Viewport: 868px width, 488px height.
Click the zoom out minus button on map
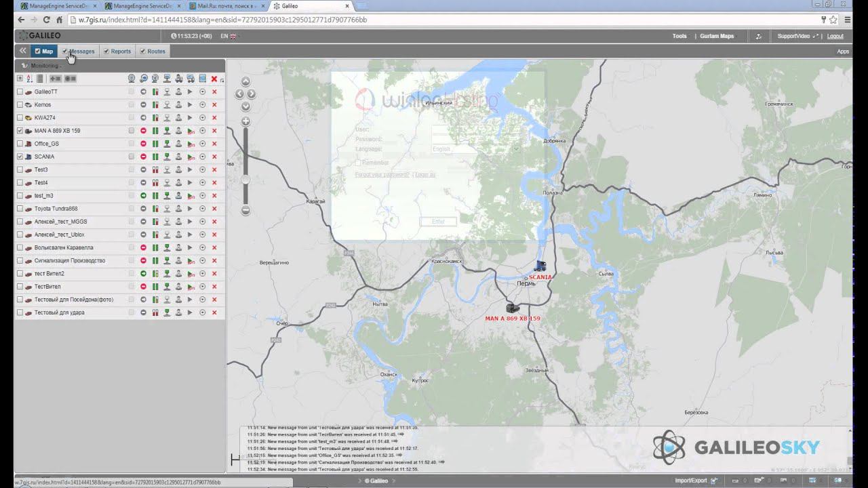pos(245,210)
